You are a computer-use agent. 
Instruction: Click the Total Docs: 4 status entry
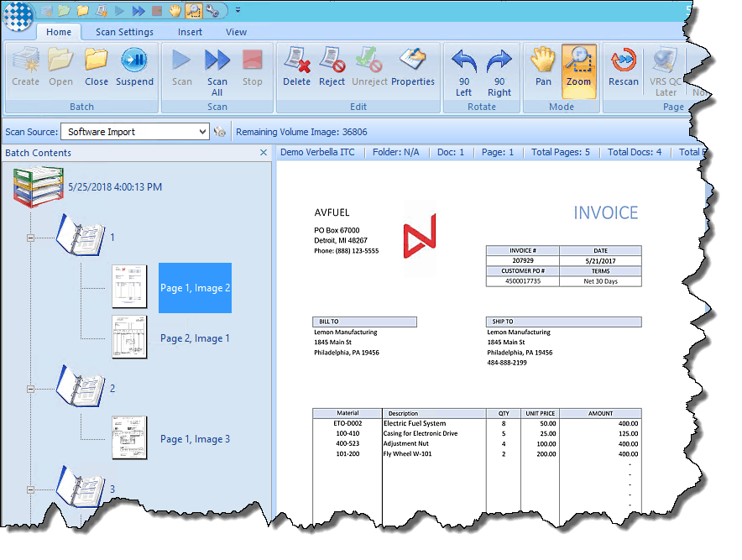[635, 152]
